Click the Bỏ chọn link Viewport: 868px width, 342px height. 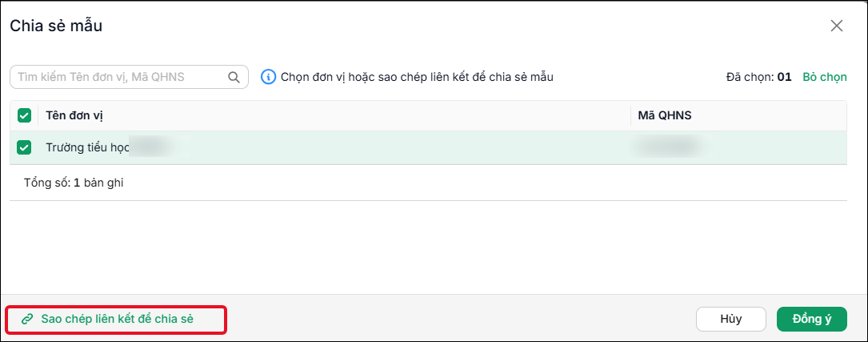825,77
